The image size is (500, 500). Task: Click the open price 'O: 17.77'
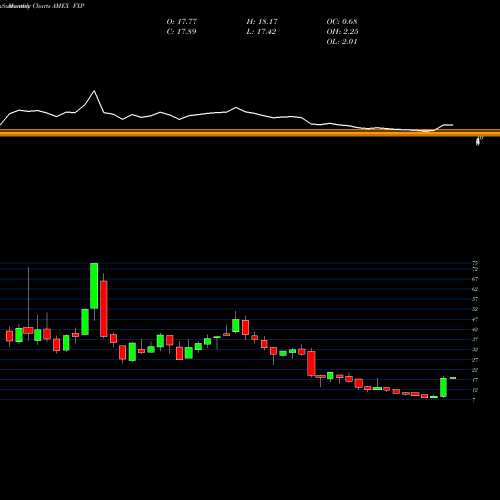tap(182, 22)
